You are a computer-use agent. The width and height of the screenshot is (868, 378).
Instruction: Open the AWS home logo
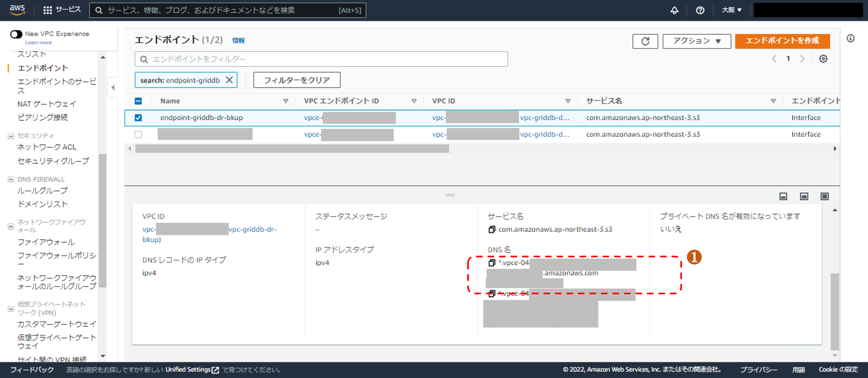17,10
